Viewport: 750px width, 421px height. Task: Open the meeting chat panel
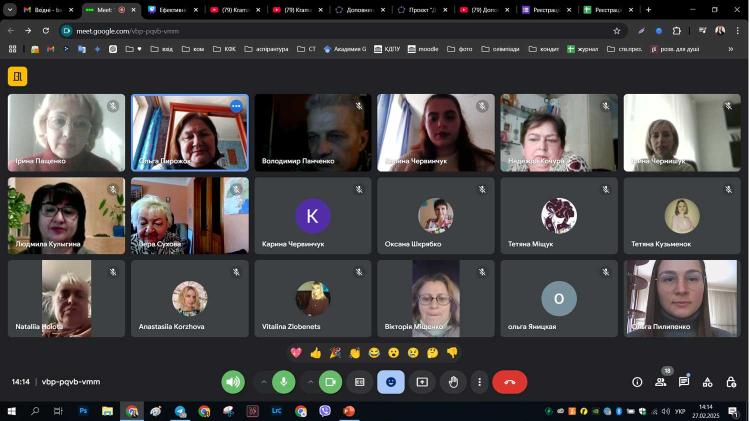(x=684, y=382)
